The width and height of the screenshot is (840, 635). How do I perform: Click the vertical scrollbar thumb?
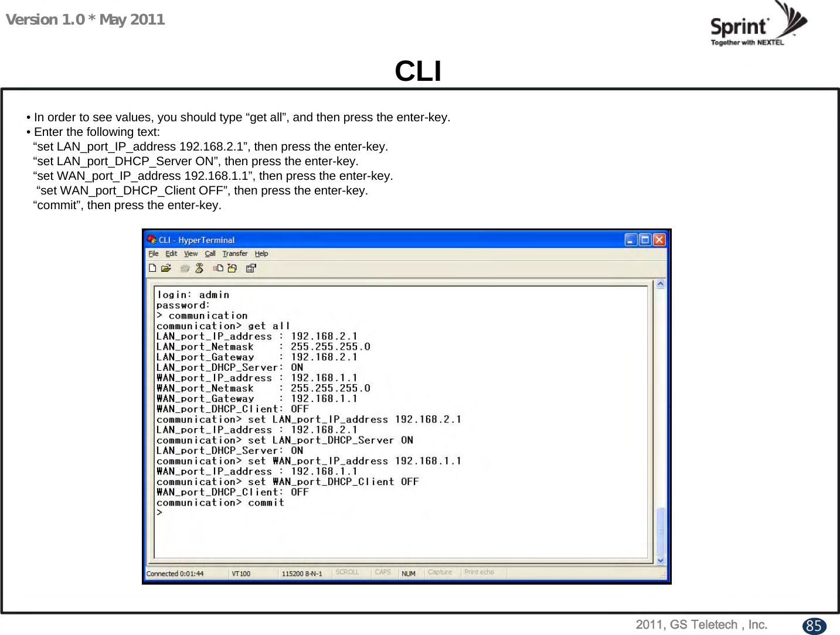[661, 531]
